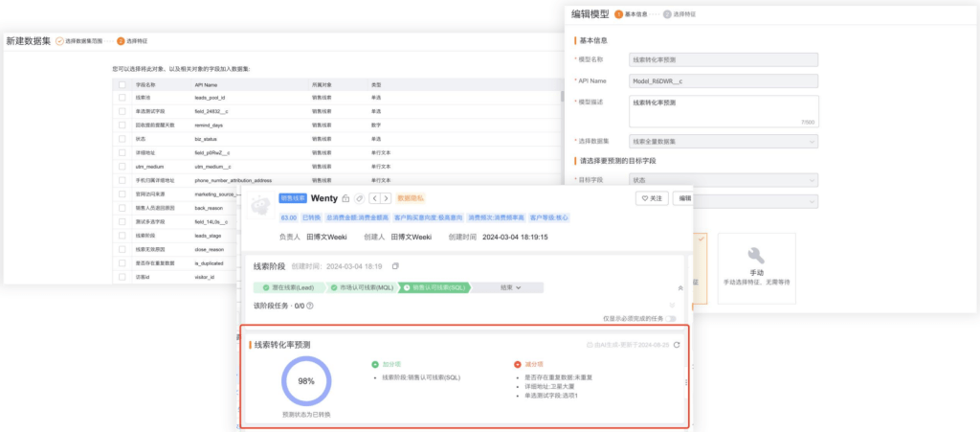Toggle 仅显示必须完成的任务 switch
This screenshot has height=432, width=980.
coord(671,318)
